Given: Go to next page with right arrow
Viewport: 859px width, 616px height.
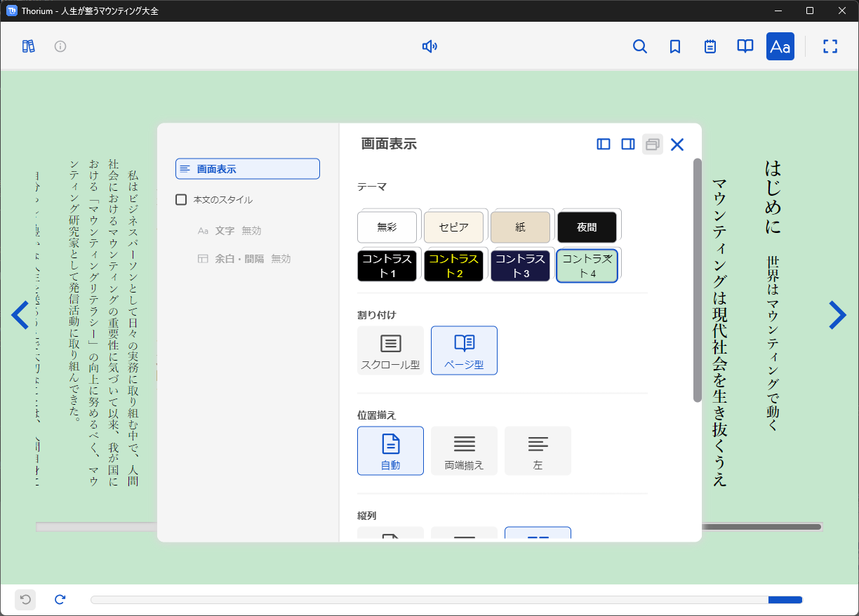Looking at the screenshot, I should click(837, 315).
